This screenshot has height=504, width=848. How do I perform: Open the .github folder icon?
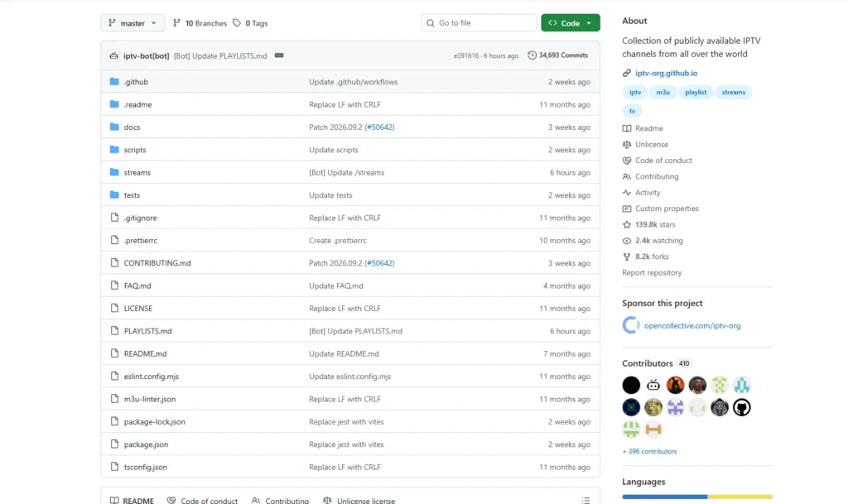point(114,82)
